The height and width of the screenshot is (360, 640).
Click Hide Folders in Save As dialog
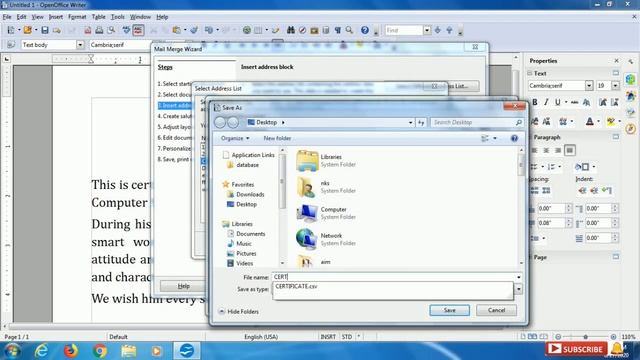coord(238,311)
